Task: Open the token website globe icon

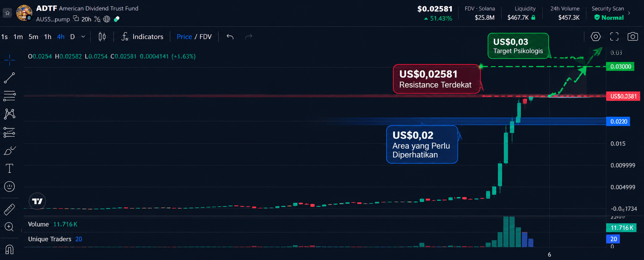Action: click(107, 19)
